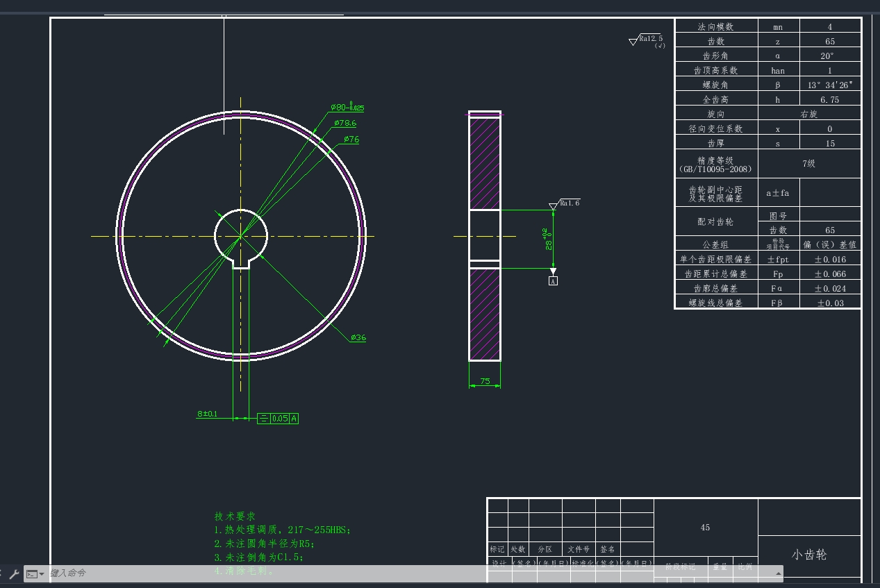
Task: Select the ø80 toleranced diameter dimension
Action: coord(347,108)
